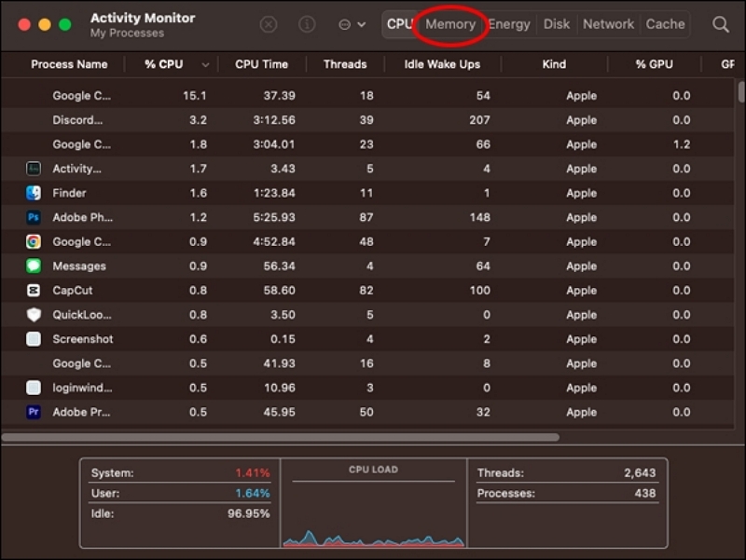The height and width of the screenshot is (560, 746).
Task: Open the process info inspector icon
Action: [307, 24]
